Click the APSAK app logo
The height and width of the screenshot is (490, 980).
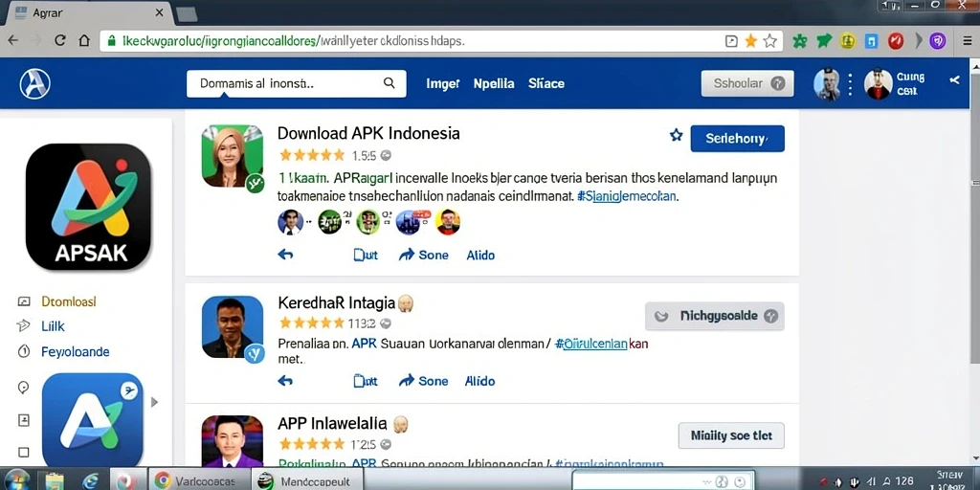(88, 207)
